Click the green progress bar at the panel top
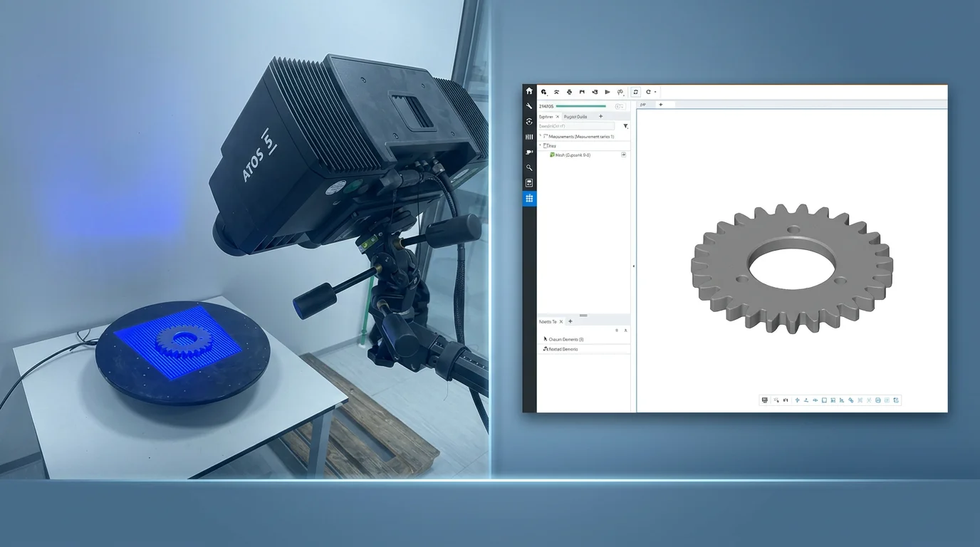This screenshot has height=547, width=980. (x=581, y=106)
